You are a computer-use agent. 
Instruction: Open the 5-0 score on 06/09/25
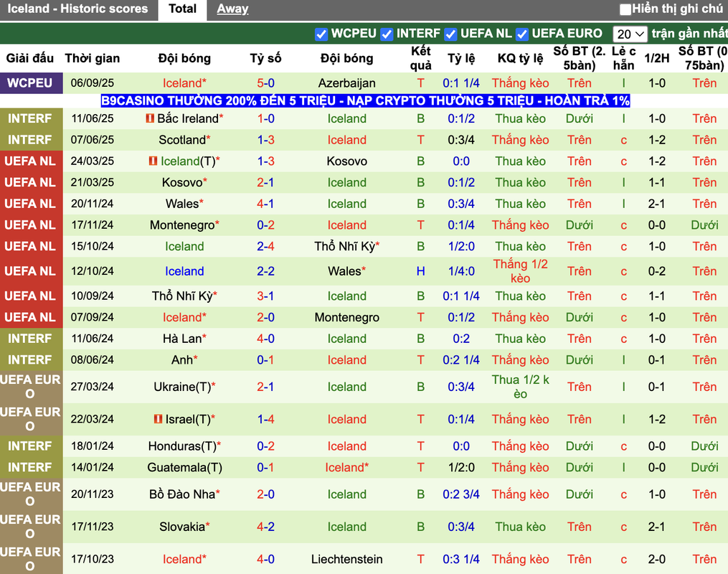tap(265, 83)
